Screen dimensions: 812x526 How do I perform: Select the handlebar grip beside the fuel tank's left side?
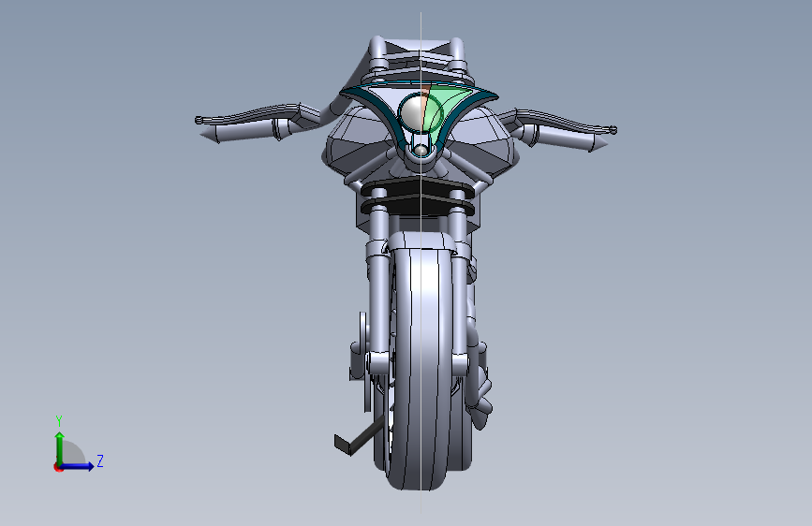coord(244,133)
